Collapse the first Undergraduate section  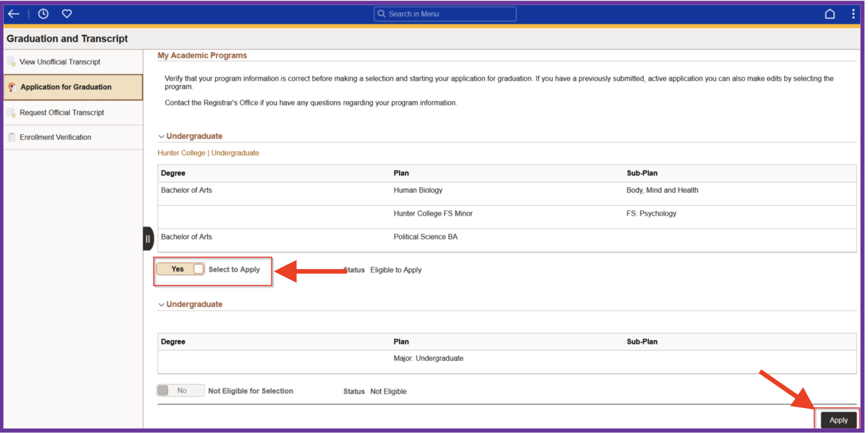click(x=161, y=136)
